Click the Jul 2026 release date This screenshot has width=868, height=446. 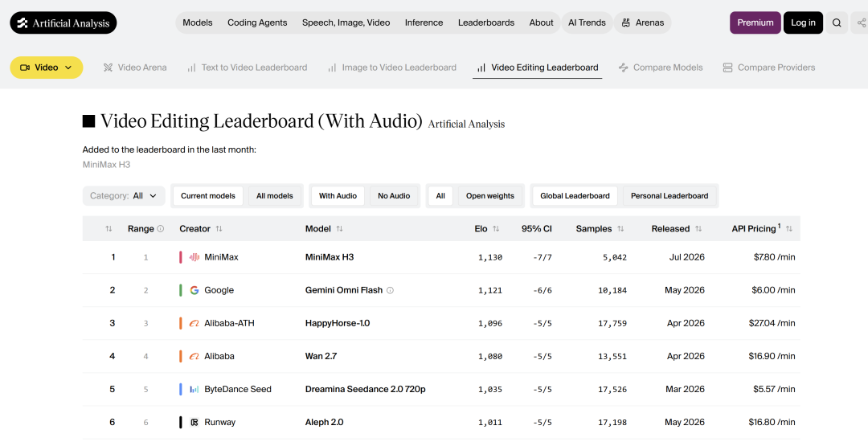tap(687, 257)
